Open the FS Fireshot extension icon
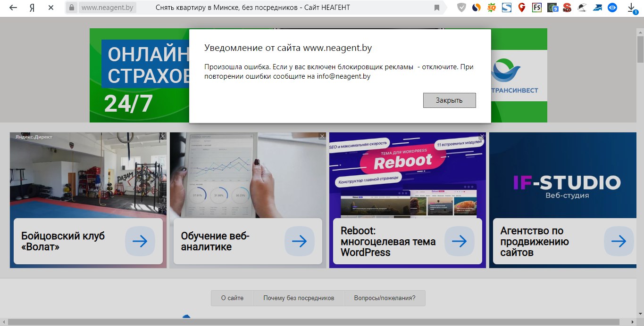This screenshot has height=326, width=644. 536,8
